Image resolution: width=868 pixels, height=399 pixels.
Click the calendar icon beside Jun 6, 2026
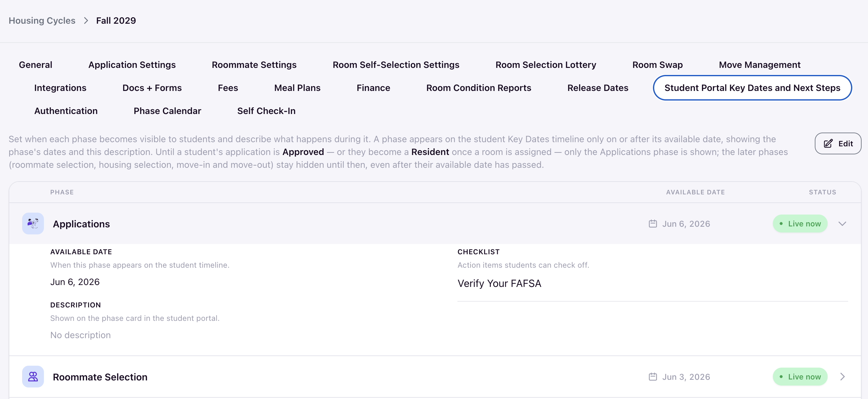[653, 224]
